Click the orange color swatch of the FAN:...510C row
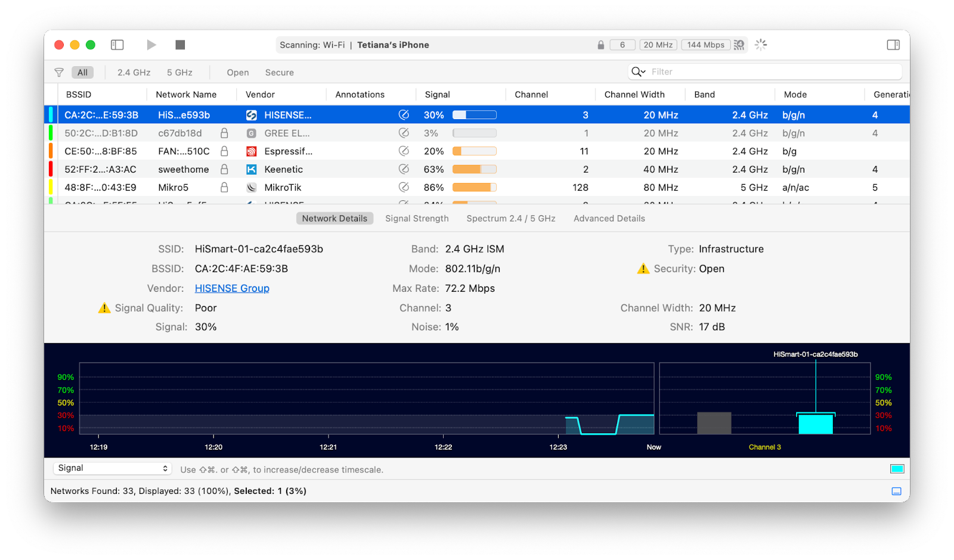Viewport: 954px width, 560px height. point(51,151)
